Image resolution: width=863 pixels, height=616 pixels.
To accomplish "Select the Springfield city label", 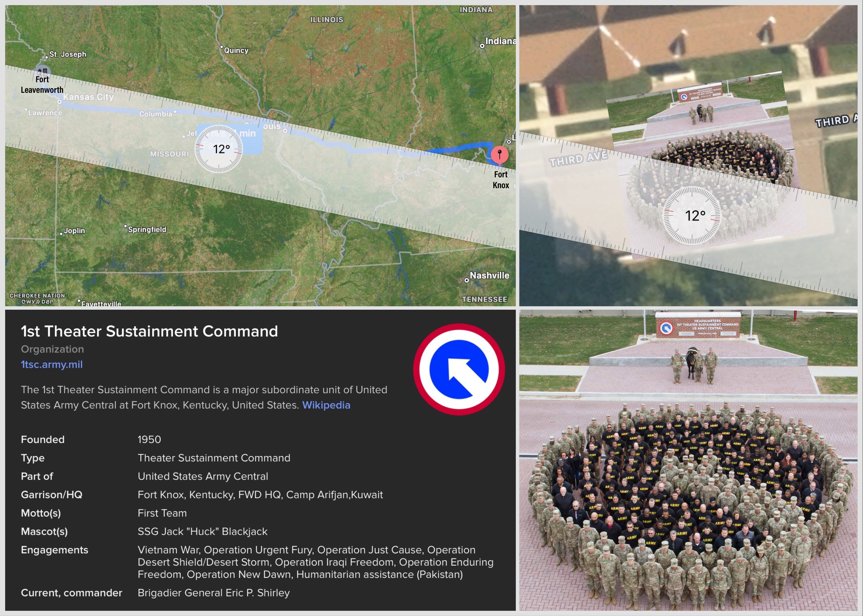I will [x=147, y=229].
